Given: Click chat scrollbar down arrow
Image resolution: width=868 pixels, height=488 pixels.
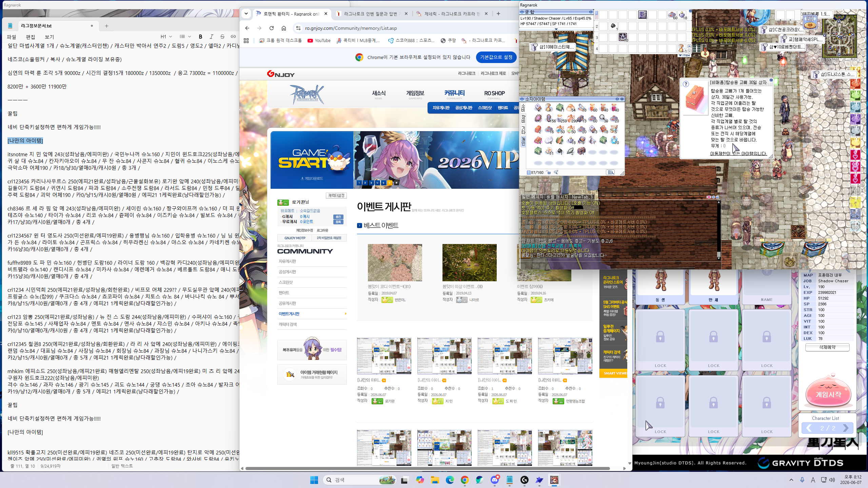Looking at the screenshot, I should coord(718,258).
